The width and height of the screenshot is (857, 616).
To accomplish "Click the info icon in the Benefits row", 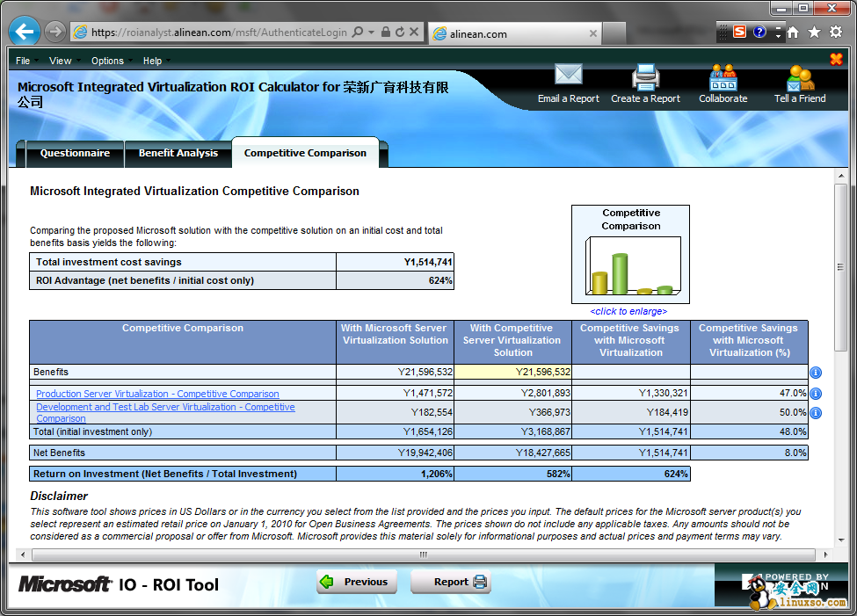I will pyautogui.click(x=816, y=373).
